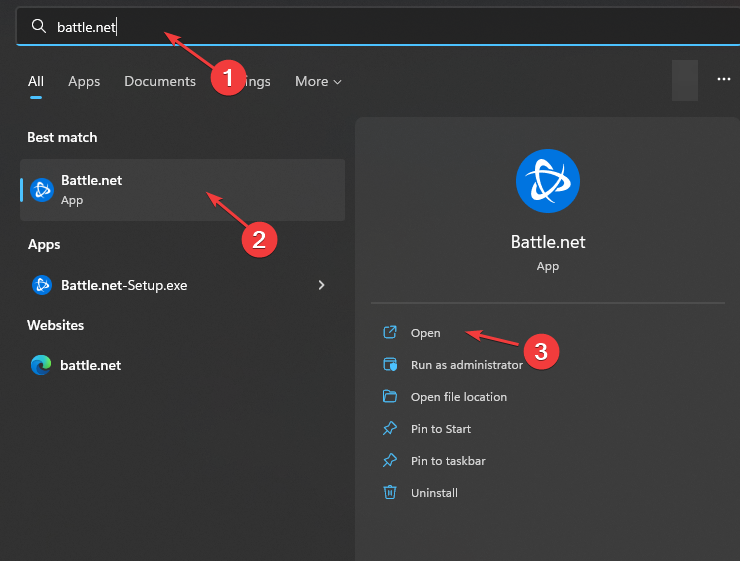Open the battle.net website result

point(183,365)
